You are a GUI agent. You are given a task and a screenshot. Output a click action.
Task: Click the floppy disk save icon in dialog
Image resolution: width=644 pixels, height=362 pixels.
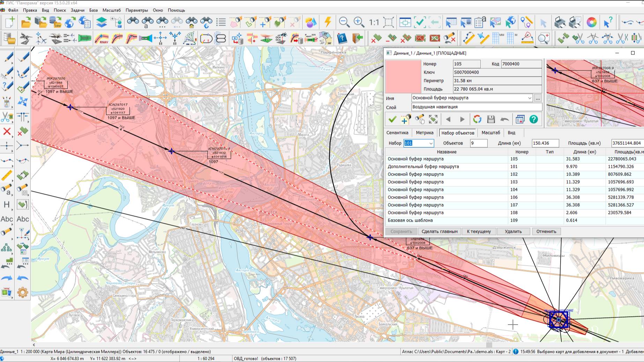click(491, 119)
